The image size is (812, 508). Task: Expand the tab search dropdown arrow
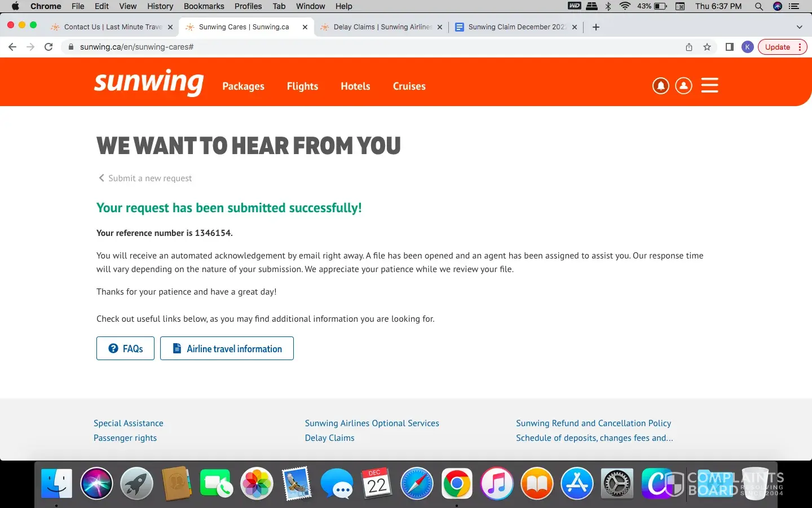coord(799,27)
